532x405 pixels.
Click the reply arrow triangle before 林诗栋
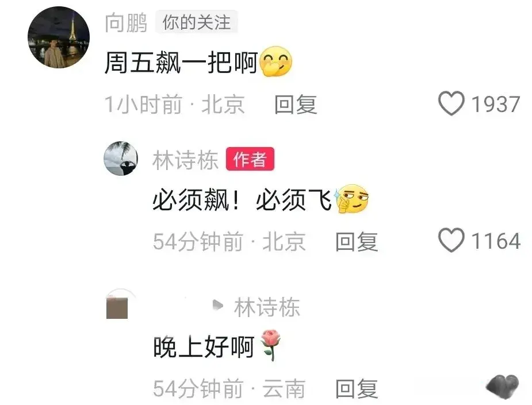tap(217, 306)
